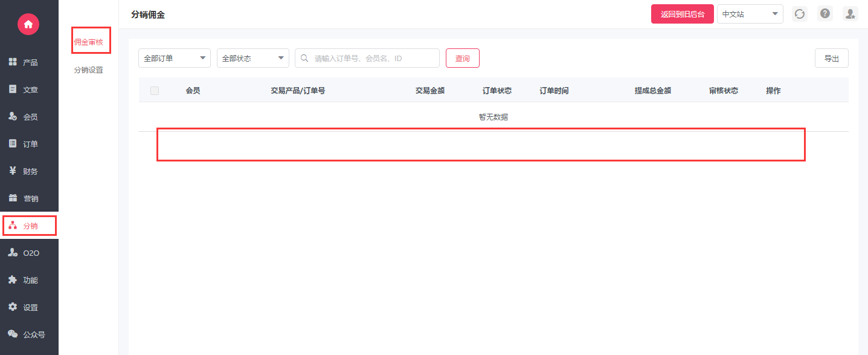
Task: Click the red home icon
Action: tap(28, 24)
